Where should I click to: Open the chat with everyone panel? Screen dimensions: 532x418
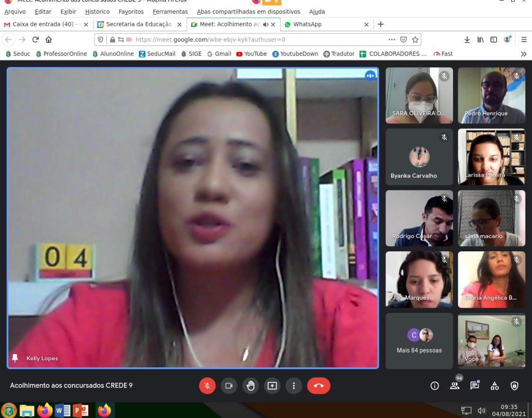point(474,386)
